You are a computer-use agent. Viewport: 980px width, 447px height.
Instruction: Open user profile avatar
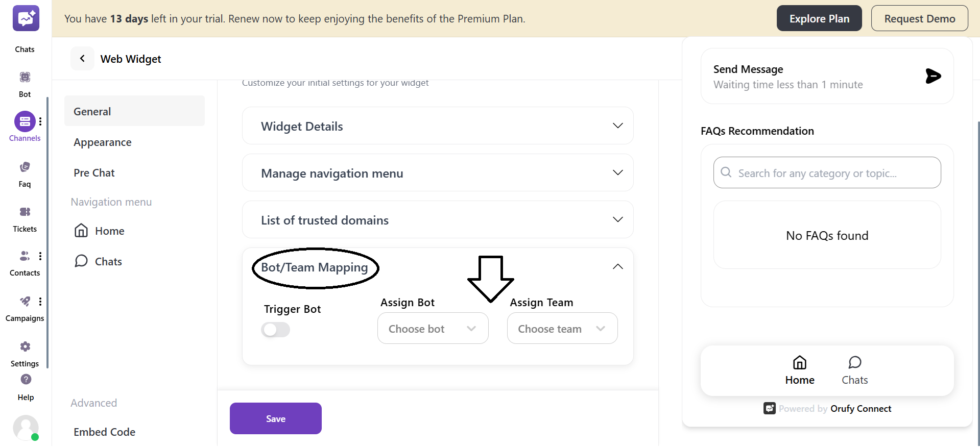26,427
